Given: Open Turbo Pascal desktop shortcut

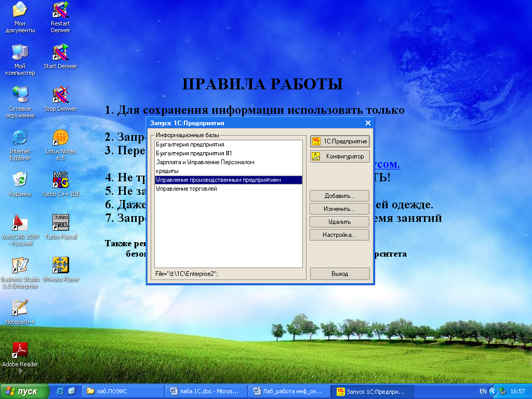Looking at the screenshot, I should click(61, 223).
